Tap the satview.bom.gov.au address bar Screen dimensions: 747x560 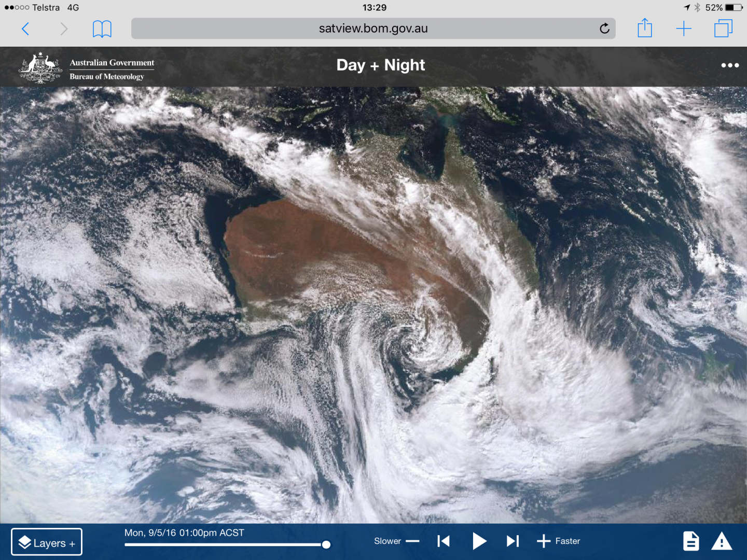click(373, 29)
